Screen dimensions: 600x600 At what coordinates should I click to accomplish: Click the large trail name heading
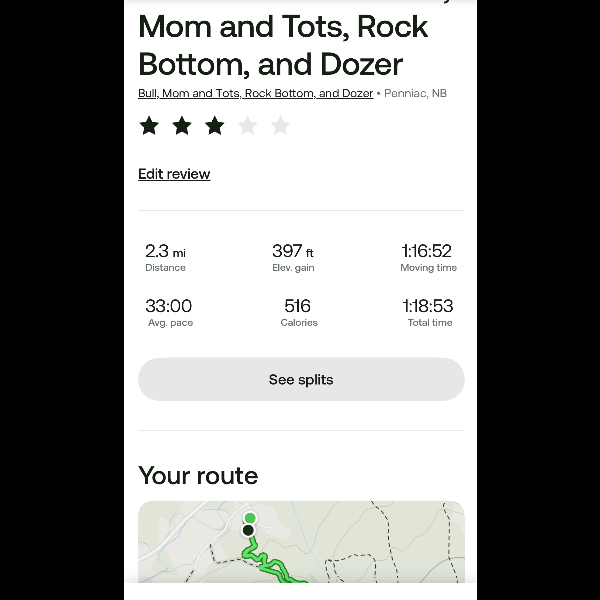click(x=283, y=45)
